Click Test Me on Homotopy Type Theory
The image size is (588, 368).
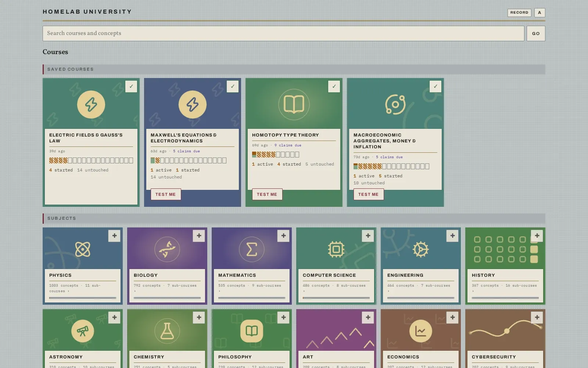tap(267, 194)
